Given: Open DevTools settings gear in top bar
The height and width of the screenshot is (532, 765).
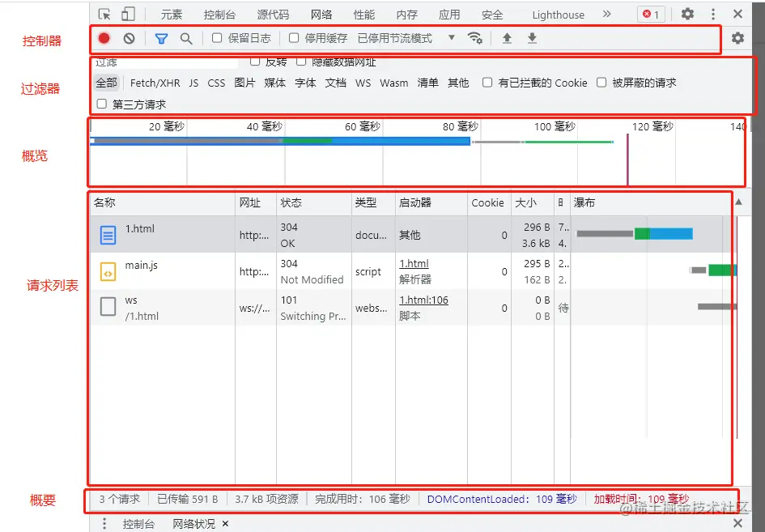Looking at the screenshot, I should click(x=687, y=14).
